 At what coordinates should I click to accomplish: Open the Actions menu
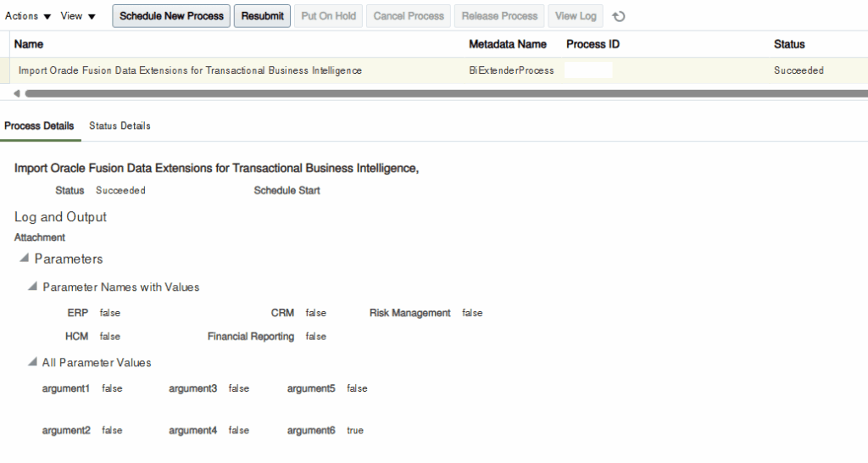point(28,16)
